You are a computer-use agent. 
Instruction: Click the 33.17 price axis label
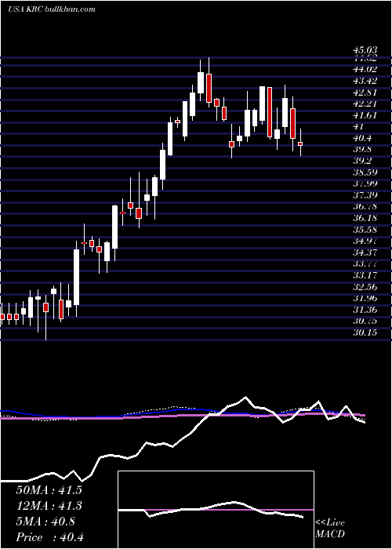[x=365, y=275]
